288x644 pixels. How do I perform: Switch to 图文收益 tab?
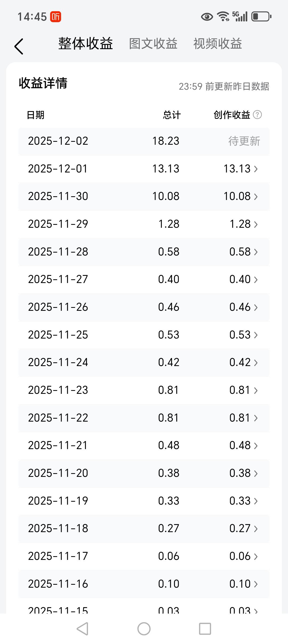point(153,44)
